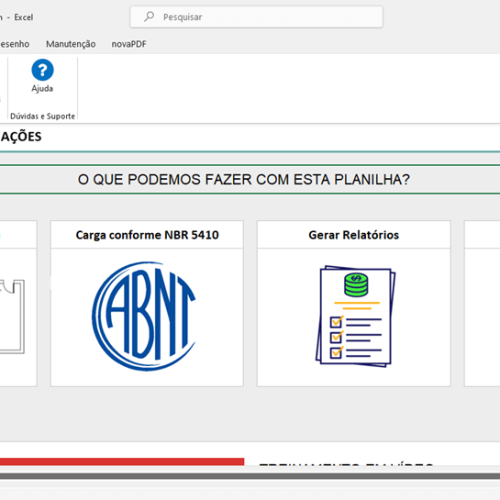Open the Gerar Relatórios card title
Screen dimensions: 500x500
[354, 235]
